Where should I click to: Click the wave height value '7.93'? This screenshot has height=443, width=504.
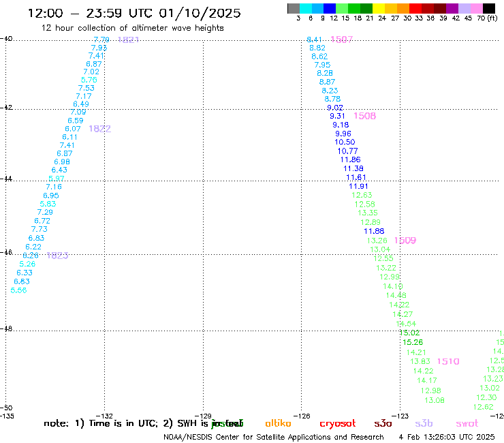(x=99, y=48)
